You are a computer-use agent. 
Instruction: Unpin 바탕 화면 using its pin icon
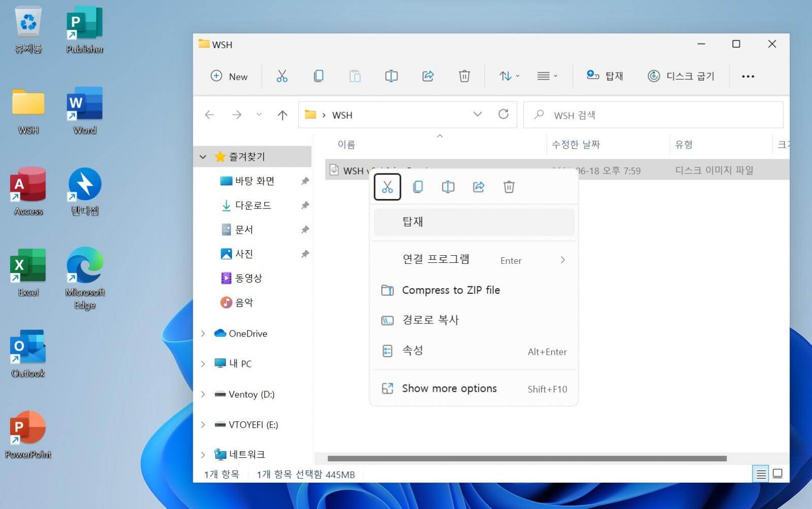[x=305, y=181]
